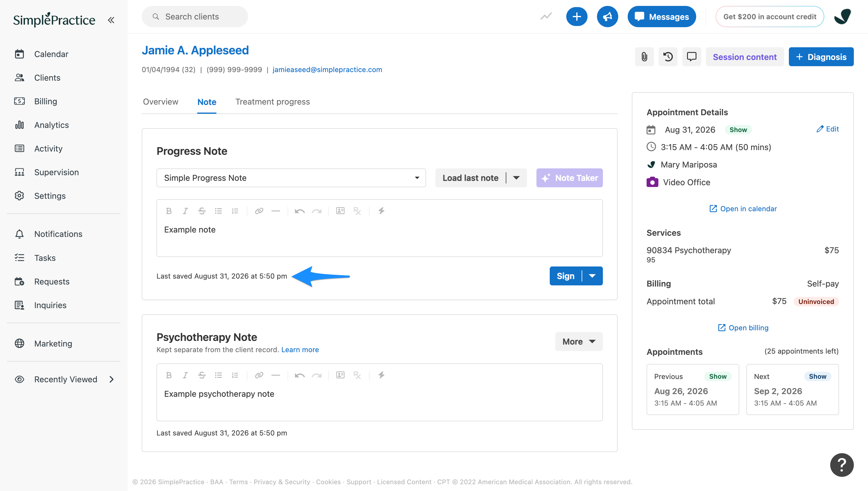Apply italic in the Progress Note editor

[x=185, y=211]
